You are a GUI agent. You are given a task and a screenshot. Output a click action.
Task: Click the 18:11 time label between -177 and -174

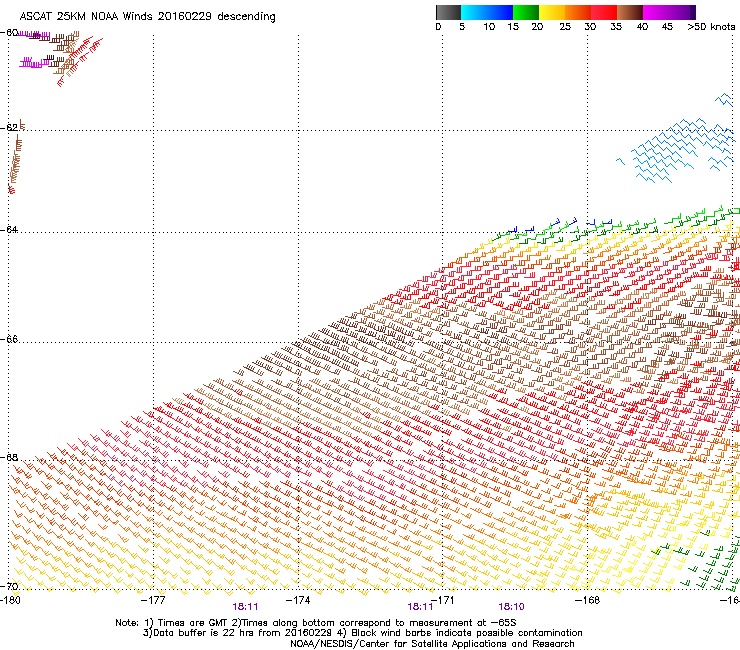pyautogui.click(x=245, y=607)
